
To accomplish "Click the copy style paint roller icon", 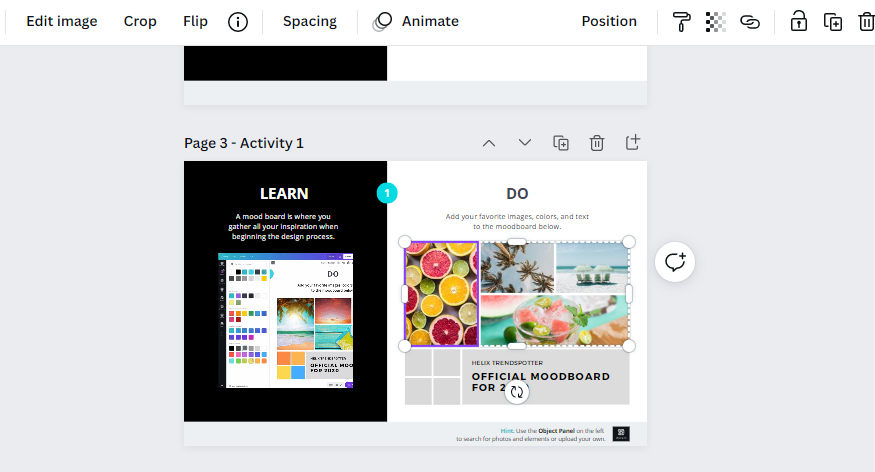I will [681, 22].
